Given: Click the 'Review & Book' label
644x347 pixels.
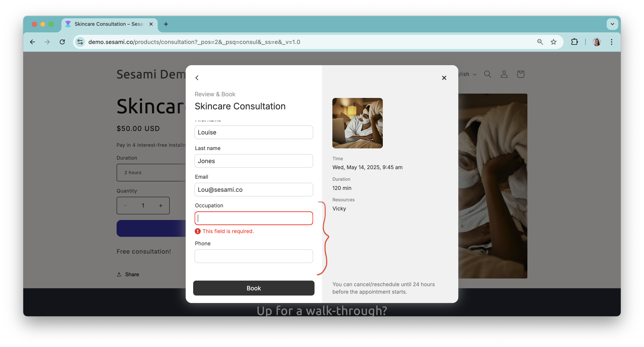Looking at the screenshot, I should (215, 94).
